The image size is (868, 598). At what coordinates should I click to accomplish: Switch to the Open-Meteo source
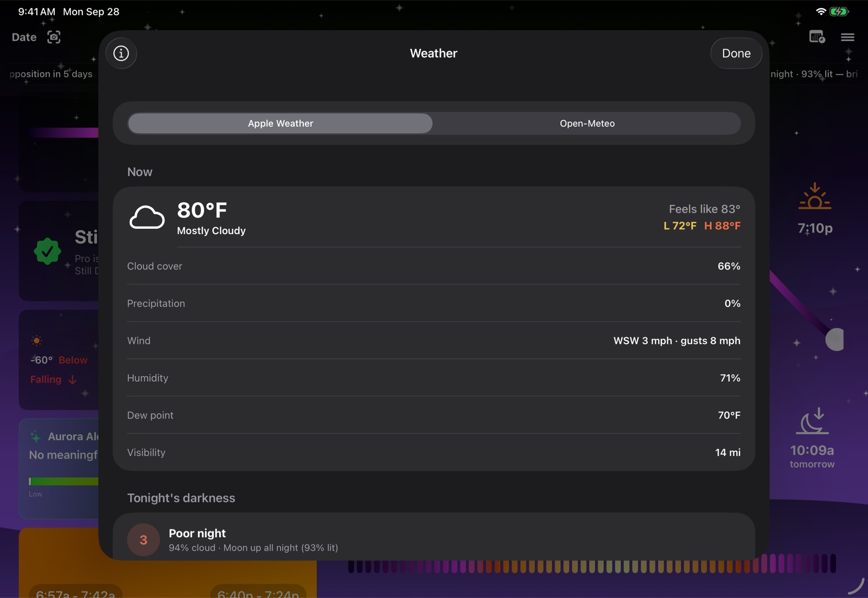(x=587, y=124)
